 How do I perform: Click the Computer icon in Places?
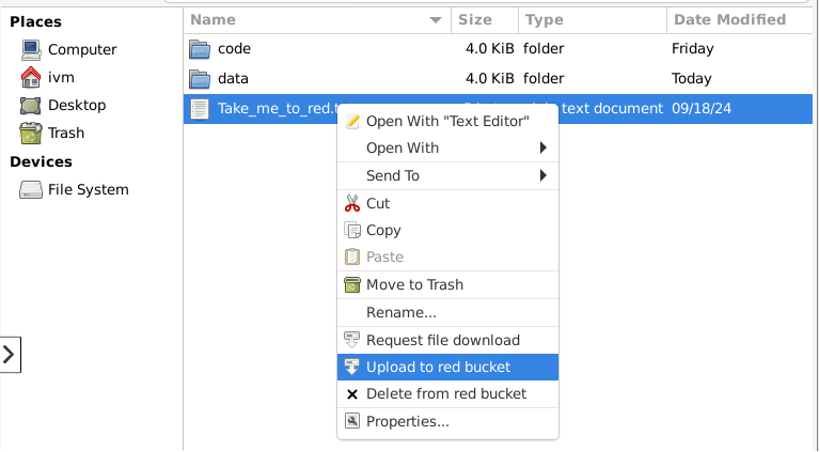click(x=31, y=49)
